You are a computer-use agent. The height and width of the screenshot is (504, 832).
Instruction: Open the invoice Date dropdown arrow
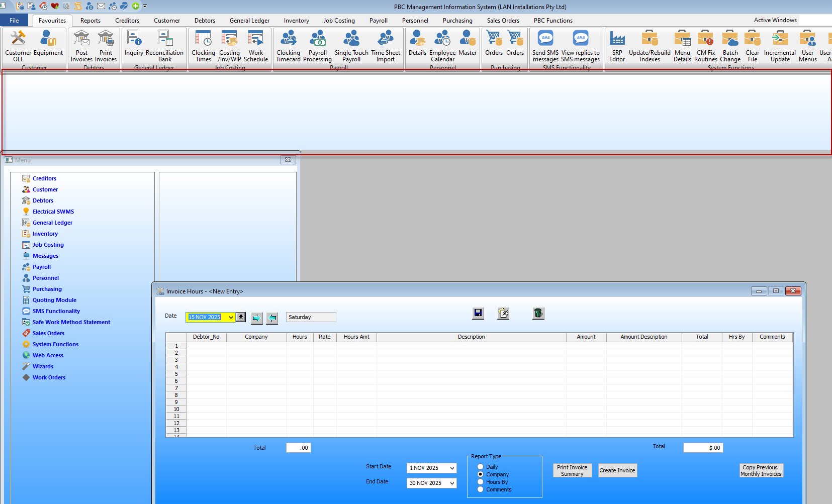click(x=231, y=317)
